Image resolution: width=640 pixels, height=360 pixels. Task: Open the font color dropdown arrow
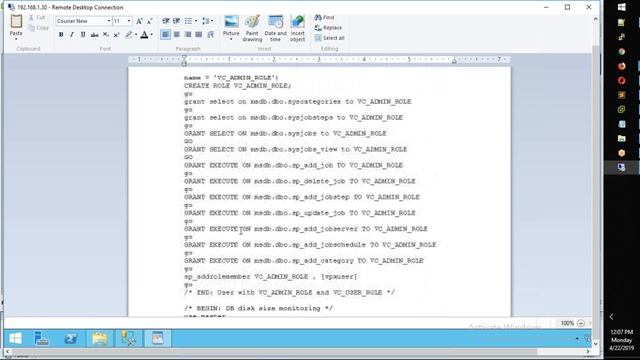[x=151, y=35]
